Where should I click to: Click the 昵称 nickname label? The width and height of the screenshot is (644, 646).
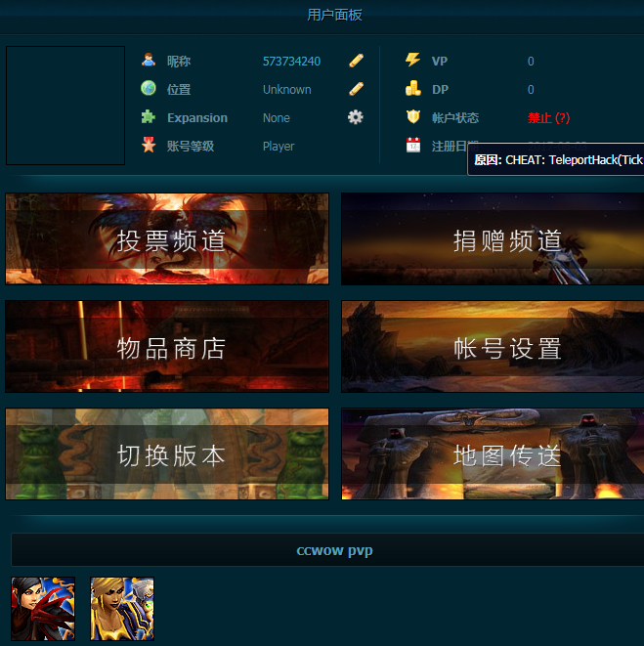pos(179,62)
